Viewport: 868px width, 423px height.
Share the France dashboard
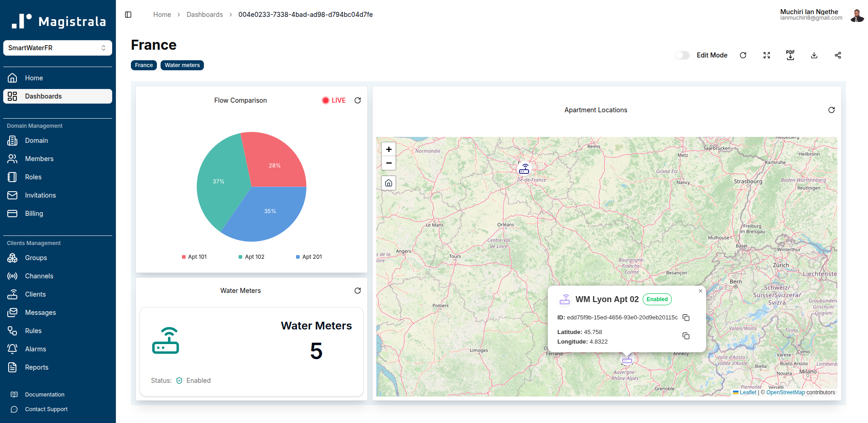coord(838,55)
